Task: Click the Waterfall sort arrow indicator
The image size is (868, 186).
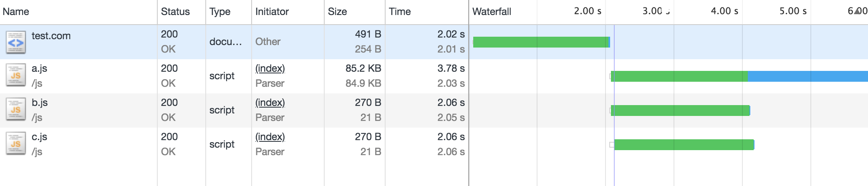Action: [x=858, y=11]
